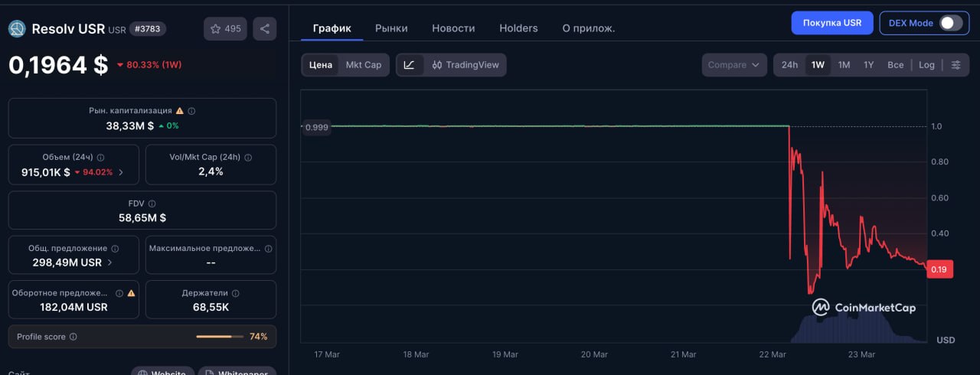Click warning icon next to Рын. капитализация
This screenshot has height=375, width=980.
180,111
